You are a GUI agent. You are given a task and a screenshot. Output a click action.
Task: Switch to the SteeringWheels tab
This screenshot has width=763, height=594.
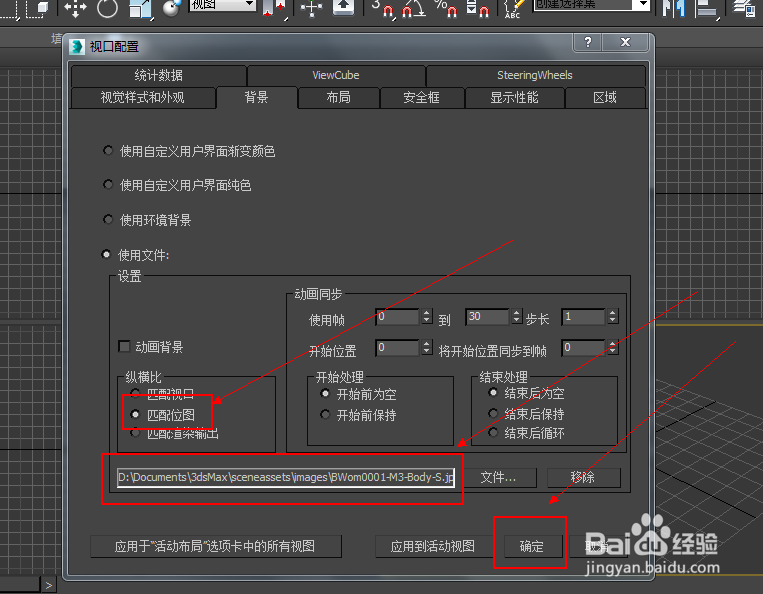click(535, 75)
